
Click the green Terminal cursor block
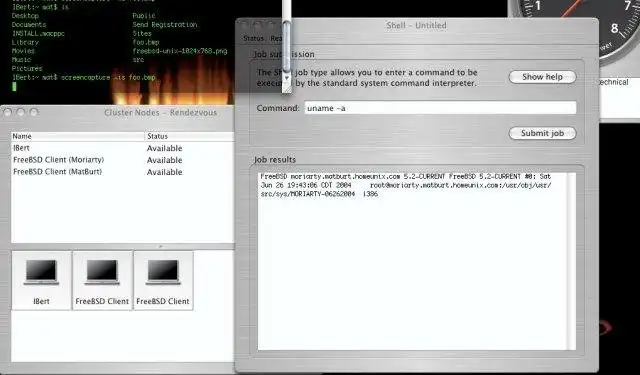pyautogui.click(x=14, y=86)
